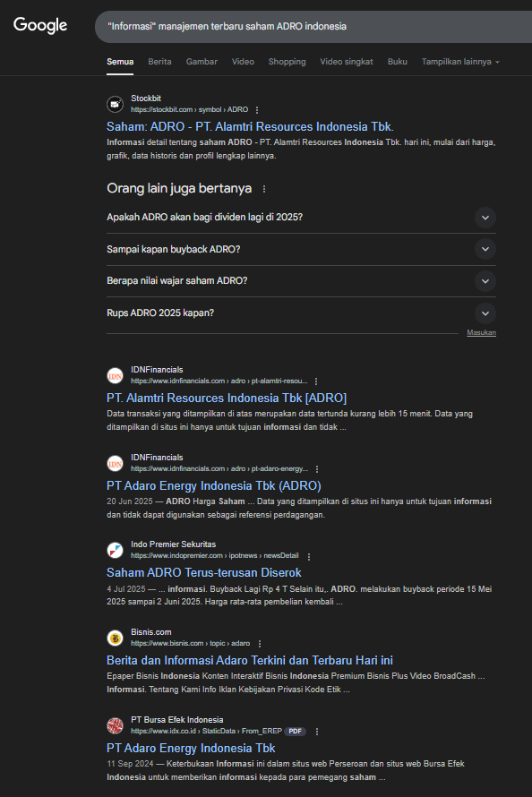Open the options menu next to 'Orang lain juga bertanya'
Viewport: 532px width, 797px height.
point(264,189)
